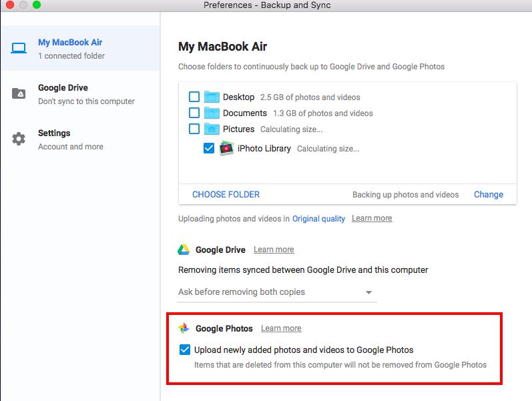Switch to the Google Drive sidebar tab
Viewport: 532px width, 401px height.
[80, 94]
